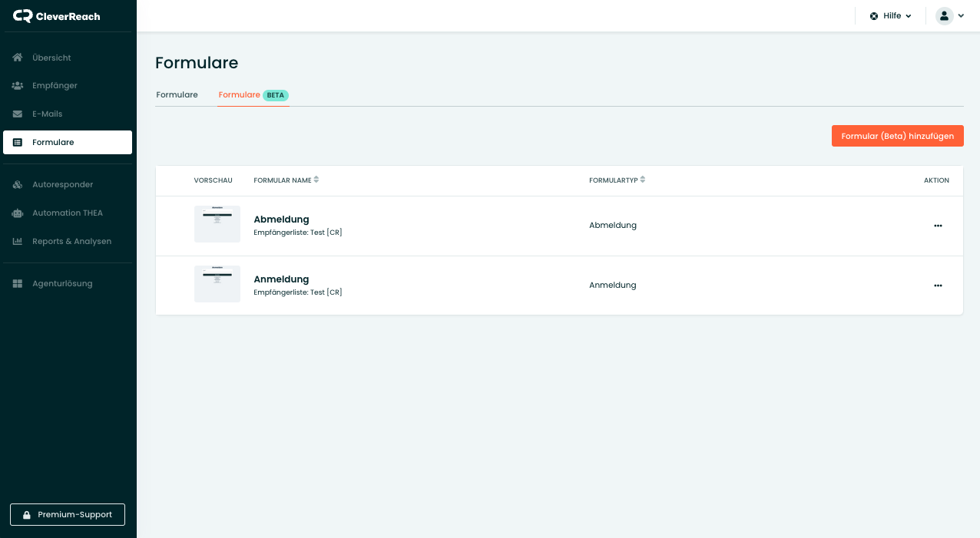The height and width of the screenshot is (538, 980).
Task: Expand the user account menu
Action: [949, 16]
